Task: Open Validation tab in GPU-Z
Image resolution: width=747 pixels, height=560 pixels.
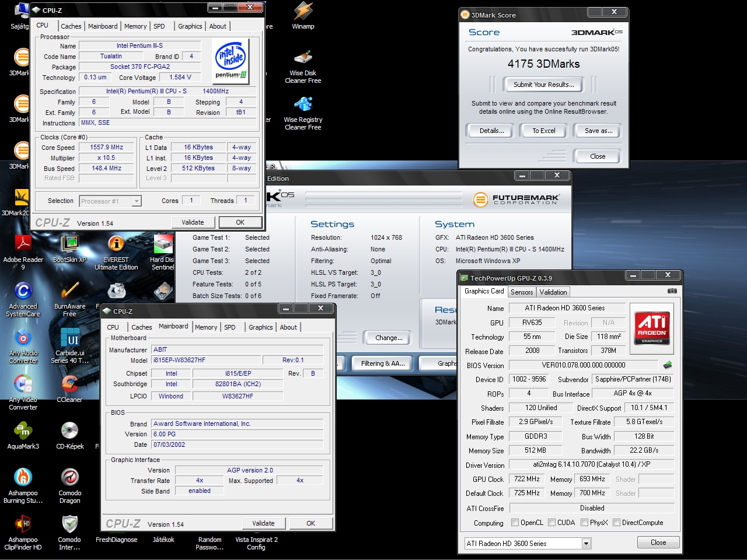Action: [553, 292]
